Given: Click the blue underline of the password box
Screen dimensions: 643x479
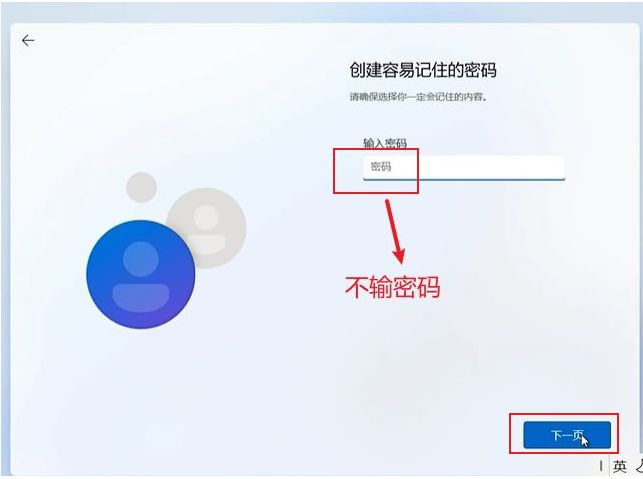Looking at the screenshot, I should tap(464, 179).
